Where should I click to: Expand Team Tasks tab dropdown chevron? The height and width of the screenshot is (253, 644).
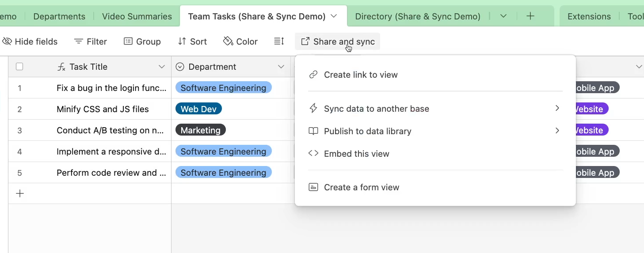click(x=334, y=16)
